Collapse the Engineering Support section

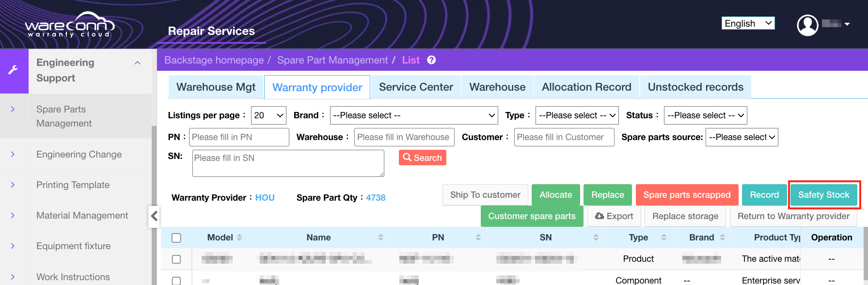click(x=138, y=63)
